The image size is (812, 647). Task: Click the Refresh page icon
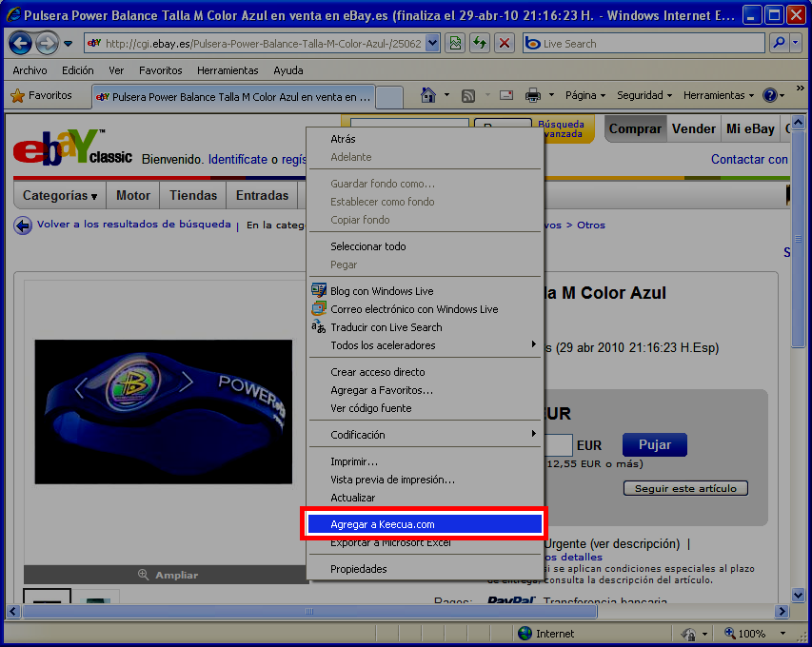pos(480,44)
